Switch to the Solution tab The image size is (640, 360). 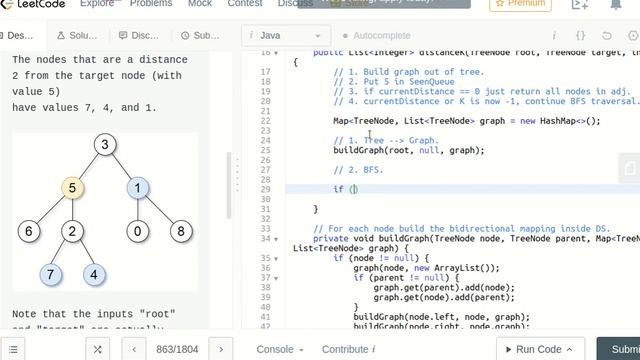click(77, 36)
